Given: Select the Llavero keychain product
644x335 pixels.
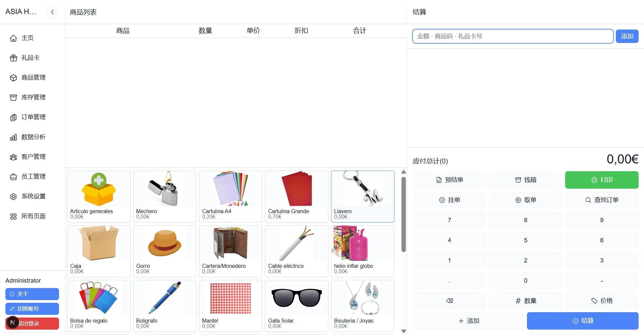Looking at the screenshot, I should (x=363, y=196).
